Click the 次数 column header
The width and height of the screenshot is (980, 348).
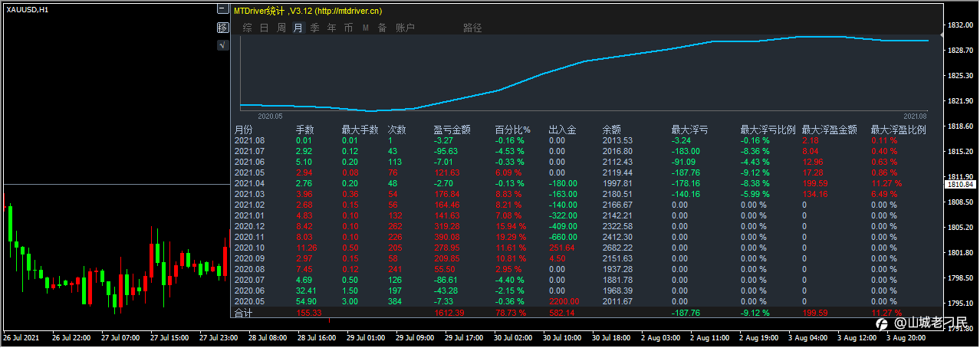click(397, 130)
